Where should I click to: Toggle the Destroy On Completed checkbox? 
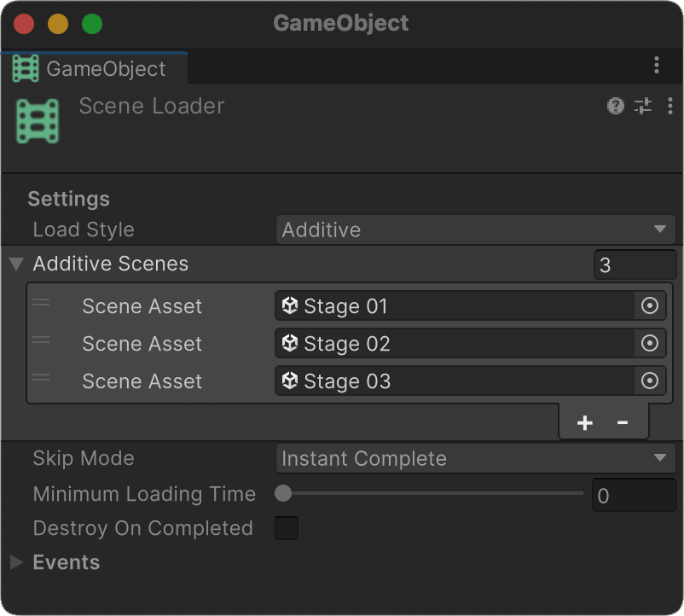287,528
